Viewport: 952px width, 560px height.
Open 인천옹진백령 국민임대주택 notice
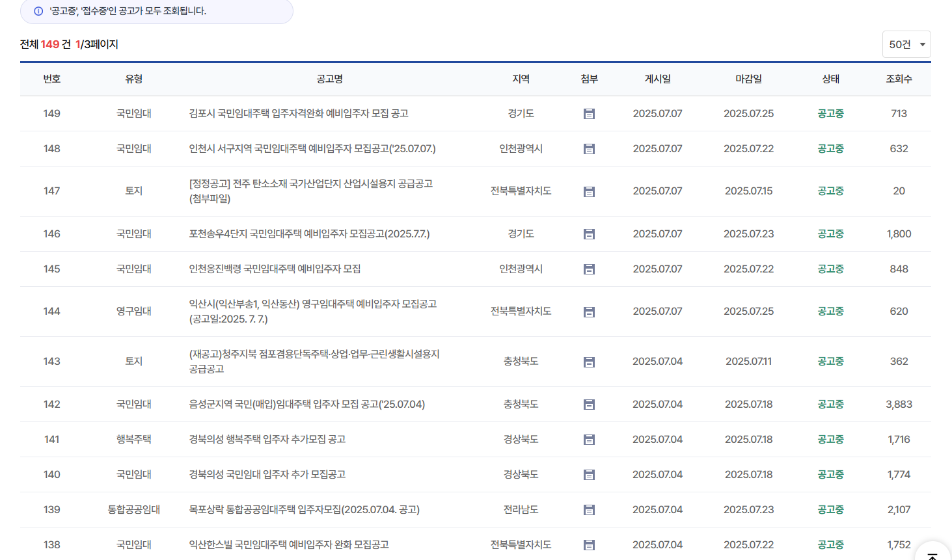pos(275,269)
